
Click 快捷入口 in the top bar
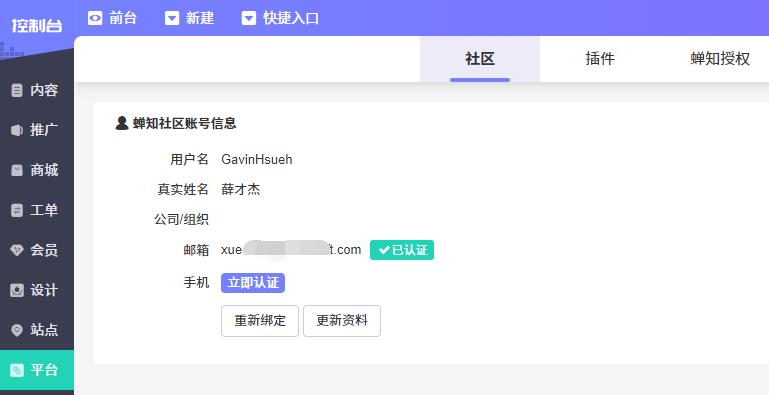point(291,18)
